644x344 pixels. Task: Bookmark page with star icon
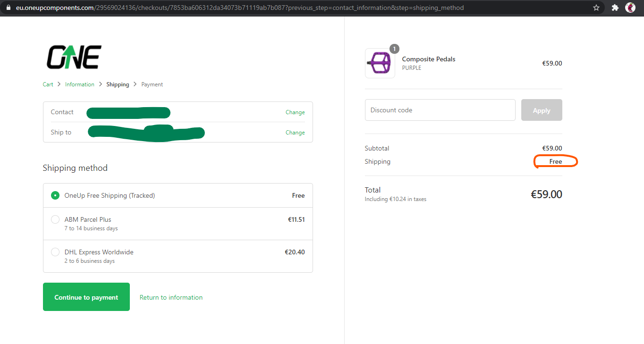tap(596, 8)
